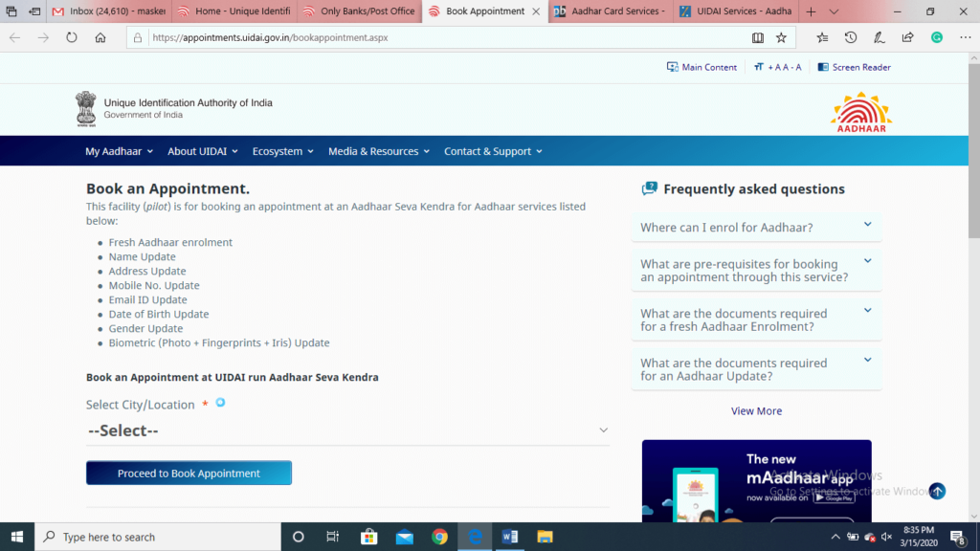Expand 'Where can I enrol for Aadhaar?' question

tap(756, 228)
